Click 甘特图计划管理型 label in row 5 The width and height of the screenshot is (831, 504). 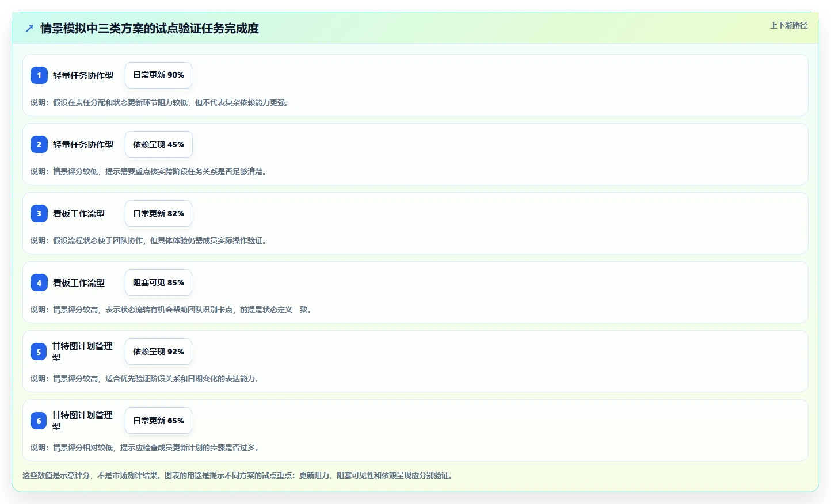click(82, 352)
